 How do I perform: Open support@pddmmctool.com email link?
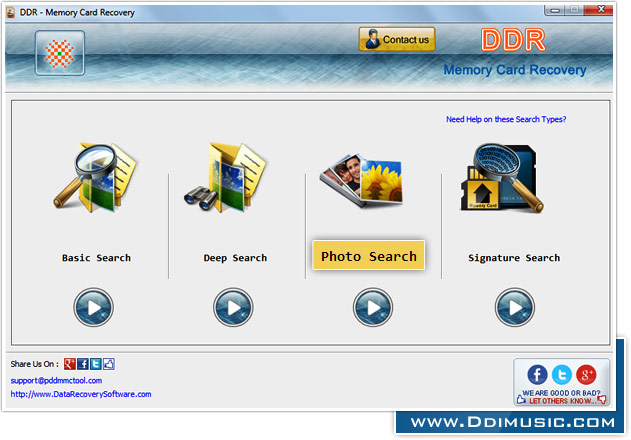coord(56,380)
